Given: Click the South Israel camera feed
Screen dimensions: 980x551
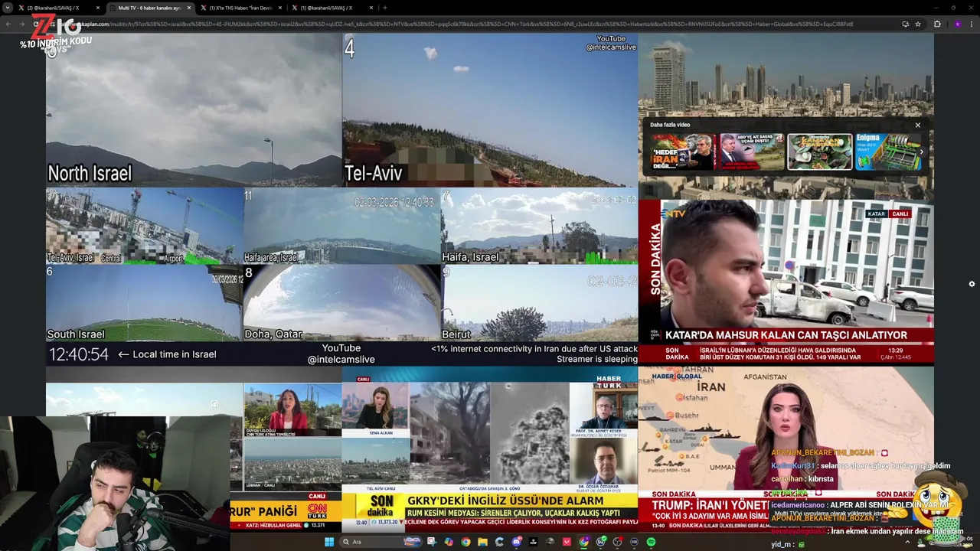Looking at the screenshot, I should coord(144,302).
